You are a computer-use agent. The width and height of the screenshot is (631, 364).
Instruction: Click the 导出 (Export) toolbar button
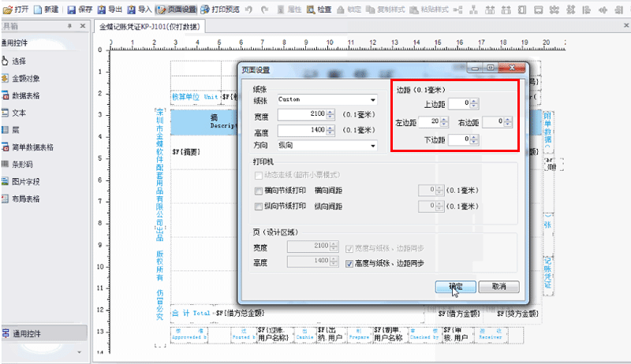pos(110,9)
